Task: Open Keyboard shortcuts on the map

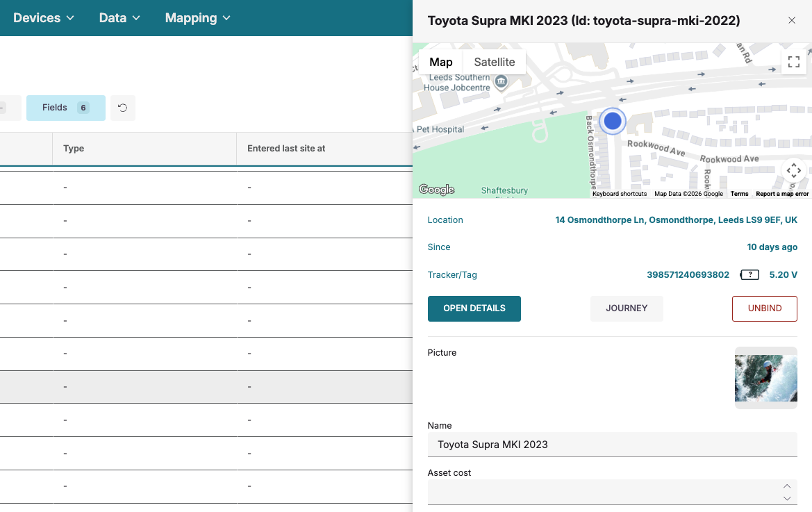Action: coord(620,194)
